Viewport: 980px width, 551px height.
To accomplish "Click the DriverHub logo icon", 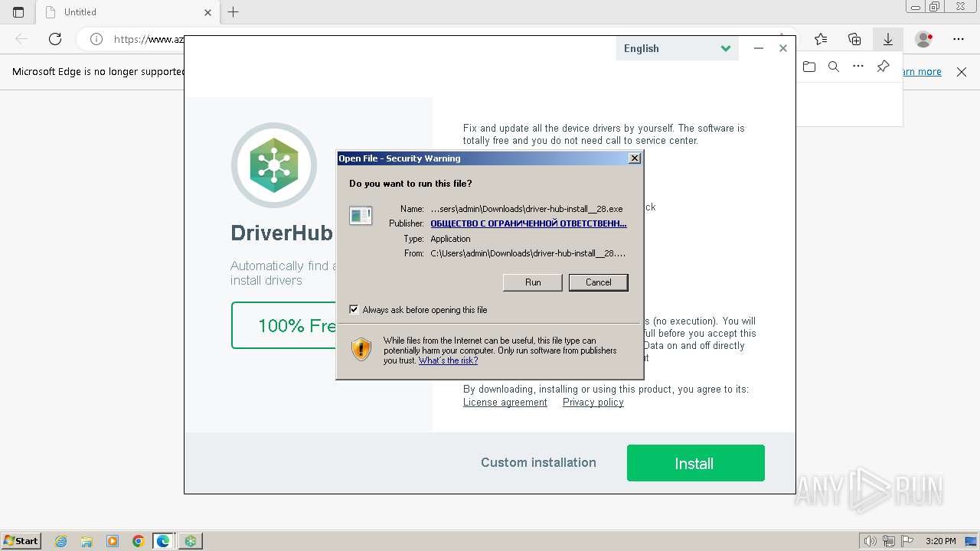I will pyautogui.click(x=274, y=165).
